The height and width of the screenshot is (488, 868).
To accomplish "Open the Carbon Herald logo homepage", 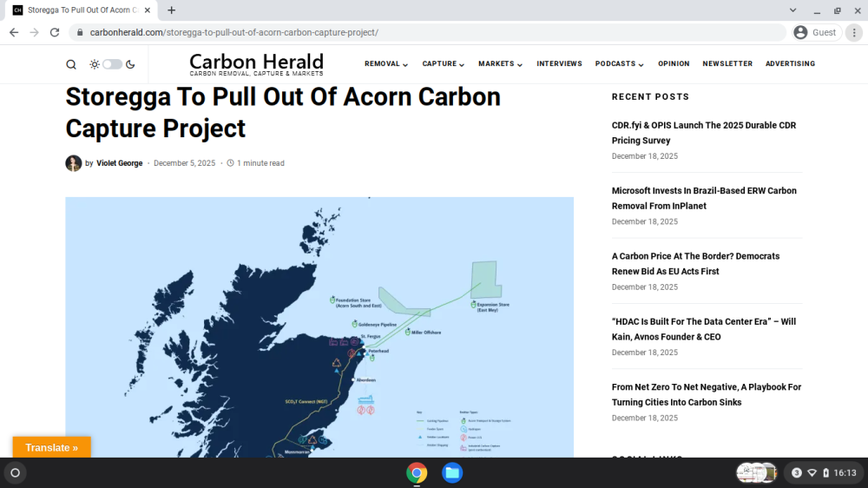I will (256, 64).
